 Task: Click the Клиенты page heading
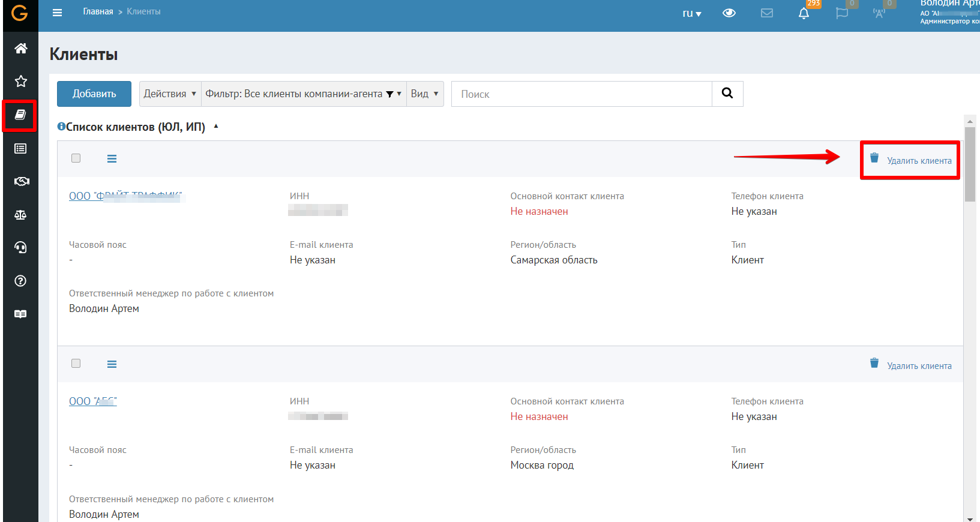[x=83, y=54]
